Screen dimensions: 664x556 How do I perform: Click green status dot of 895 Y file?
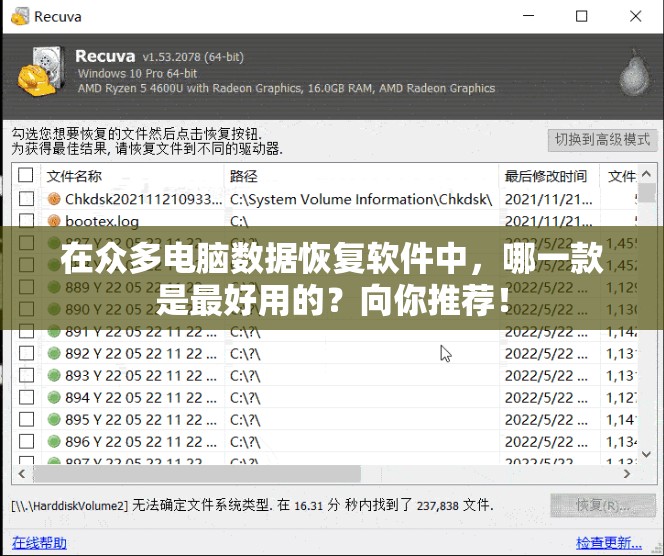54,419
